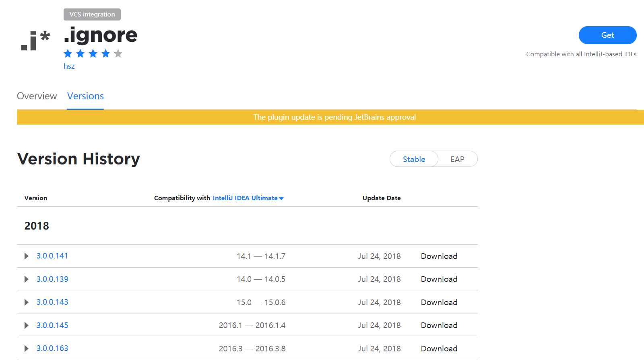Click the update date for version 3.0.0.163

[x=380, y=349]
